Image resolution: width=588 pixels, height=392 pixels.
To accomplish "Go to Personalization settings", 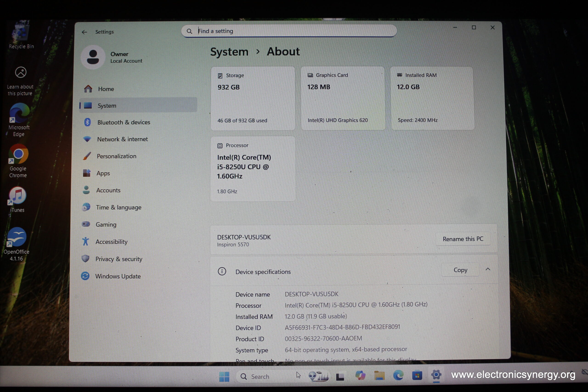I will pos(116,156).
